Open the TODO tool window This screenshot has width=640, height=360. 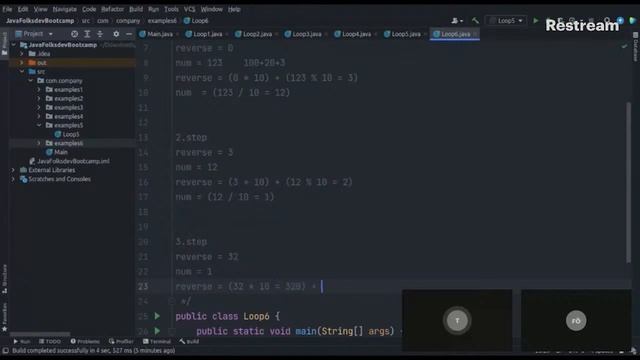tap(50, 342)
